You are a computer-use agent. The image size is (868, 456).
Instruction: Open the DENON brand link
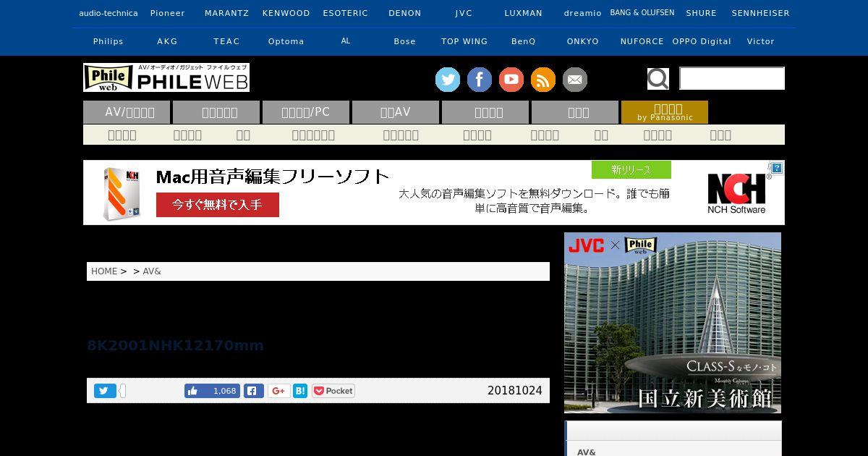click(x=405, y=13)
